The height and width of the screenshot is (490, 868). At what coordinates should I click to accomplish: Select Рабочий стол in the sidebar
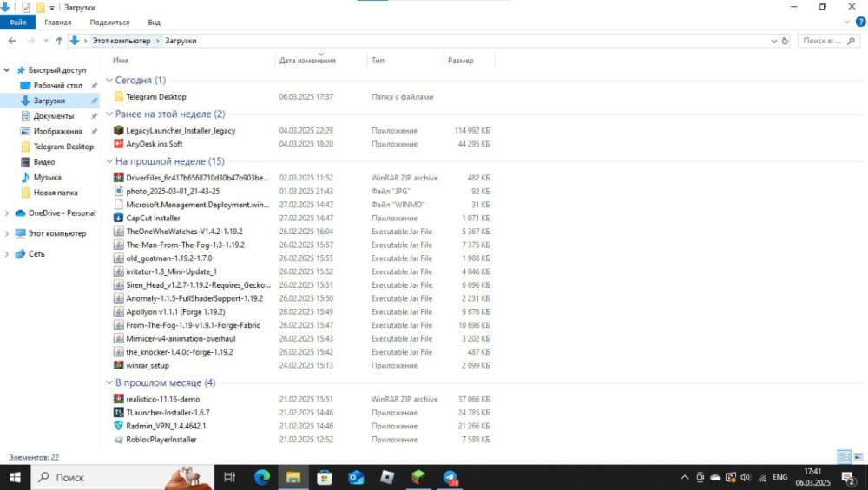coord(57,86)
